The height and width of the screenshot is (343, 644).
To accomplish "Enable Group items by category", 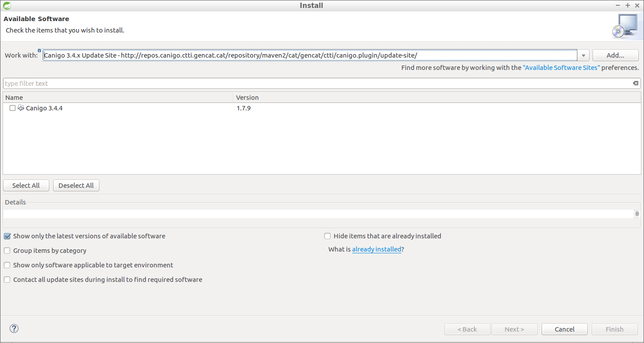I will [7, 251].
